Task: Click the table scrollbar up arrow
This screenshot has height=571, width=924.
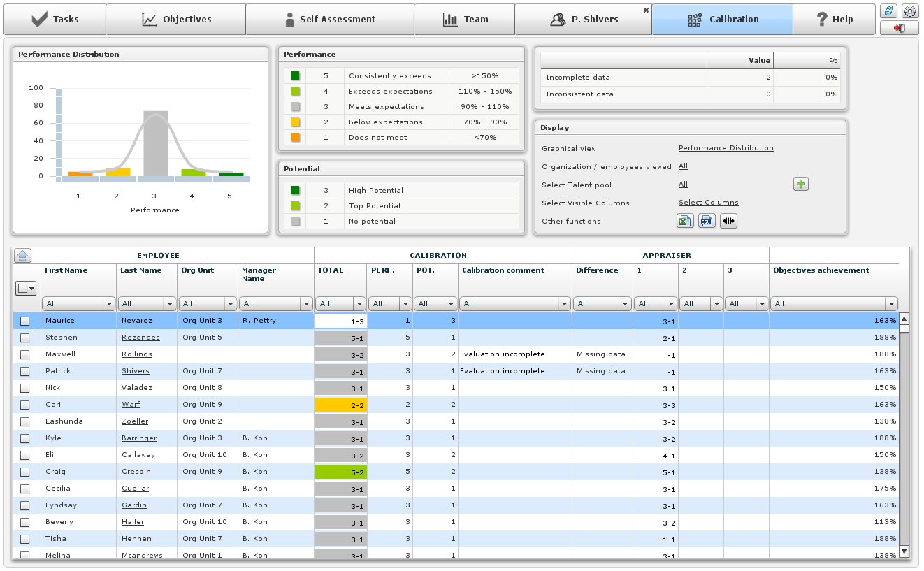Action: point(904,319)
